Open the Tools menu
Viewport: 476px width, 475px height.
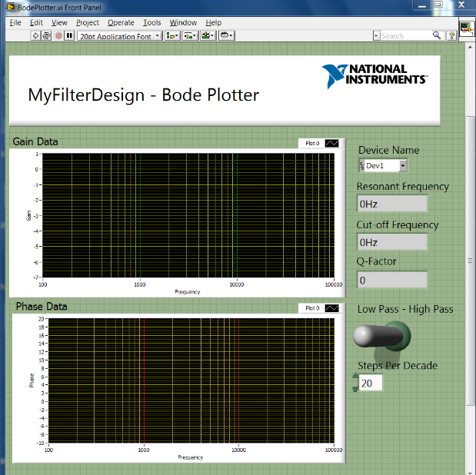click(152, 22)
